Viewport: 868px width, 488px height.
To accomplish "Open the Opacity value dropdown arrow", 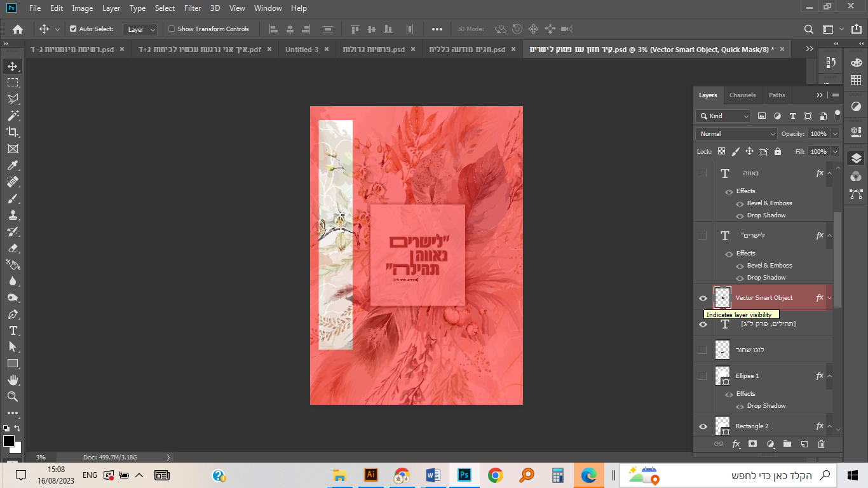I will click(x=835, y=134).
